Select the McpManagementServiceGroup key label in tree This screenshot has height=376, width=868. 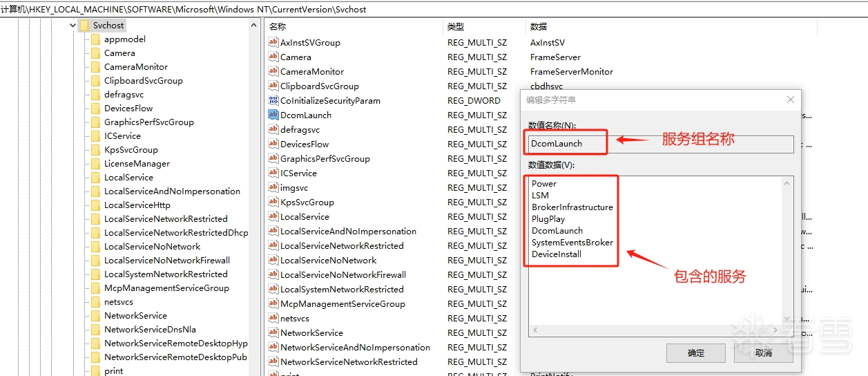coord(166,288)
